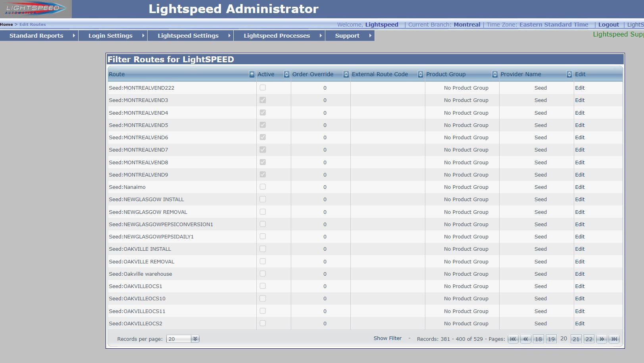This screenshot has height=363, width=644.
Task: Select Seed:NEWGLASGOWPEPSIDAILY1 route name
Action: point(151,236)
